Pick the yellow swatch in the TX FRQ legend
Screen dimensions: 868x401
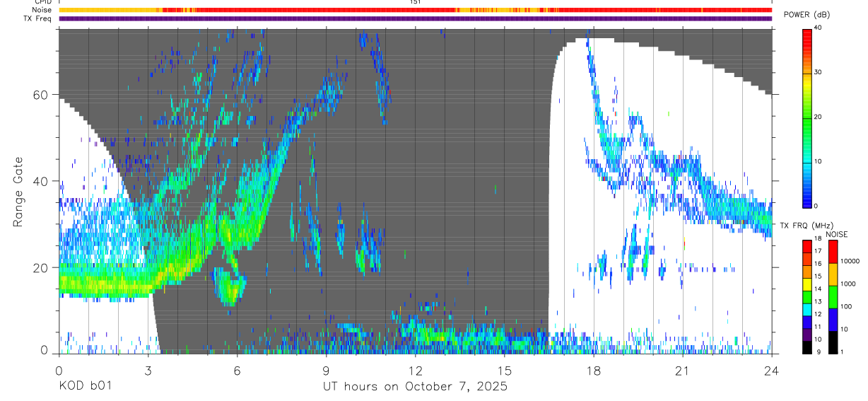(x=807, y=284)
